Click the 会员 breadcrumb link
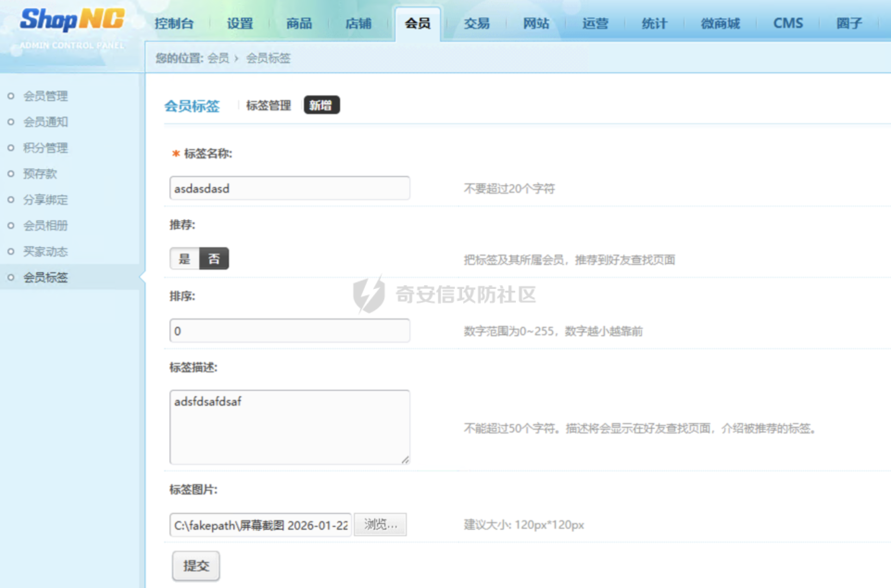 click(x=218, y=58)
